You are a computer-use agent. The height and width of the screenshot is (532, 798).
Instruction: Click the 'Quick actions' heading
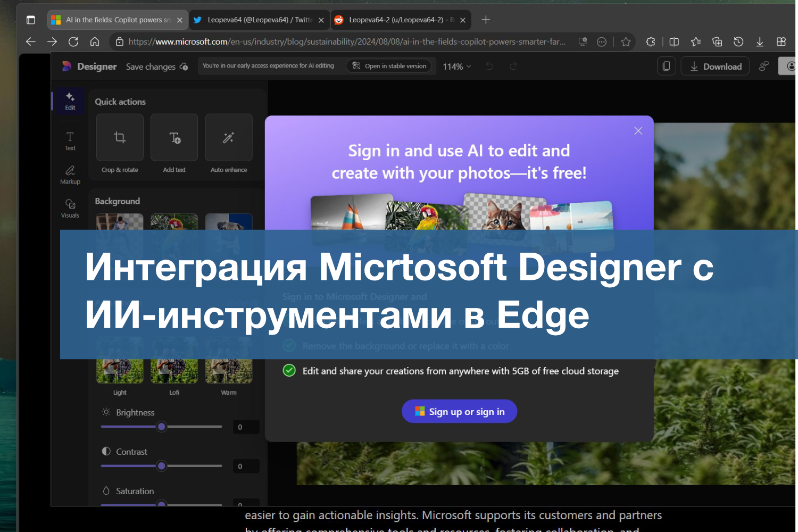[x=120, y=102]
